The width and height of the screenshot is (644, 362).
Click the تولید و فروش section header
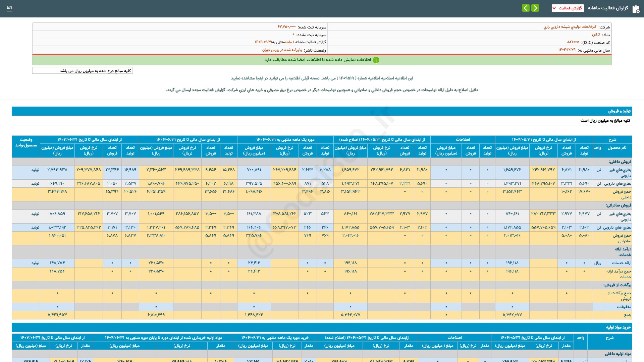(x=619, y=111)
